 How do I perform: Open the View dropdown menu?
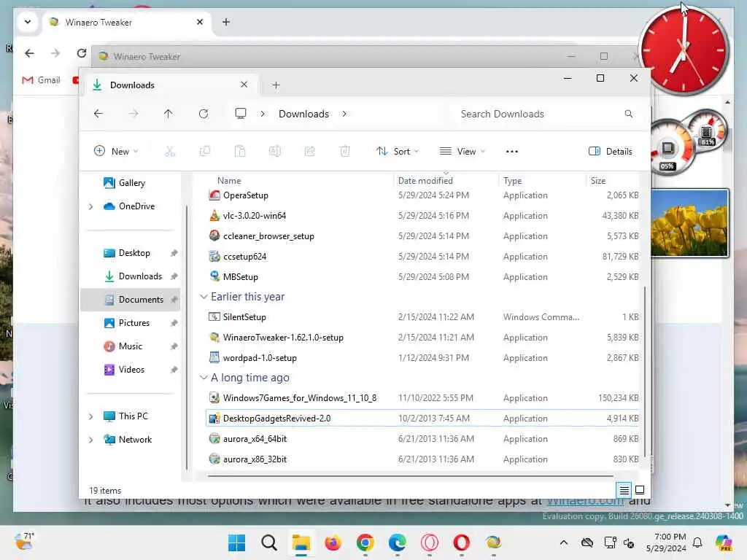(x=462, y=152)
